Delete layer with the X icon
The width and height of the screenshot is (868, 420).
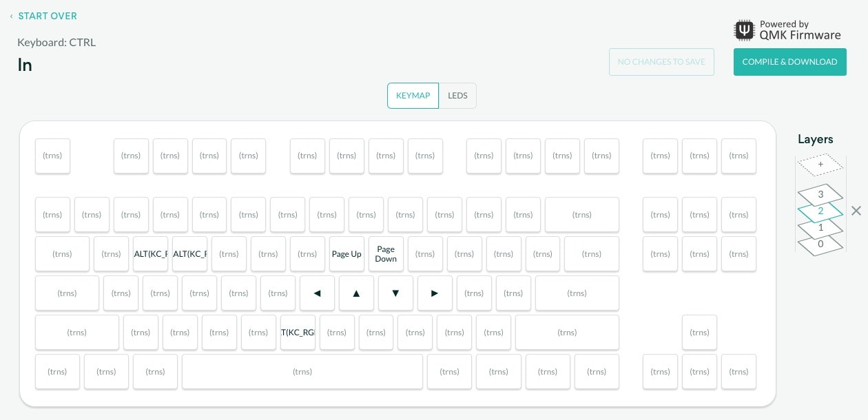click(x=856, y=211)
